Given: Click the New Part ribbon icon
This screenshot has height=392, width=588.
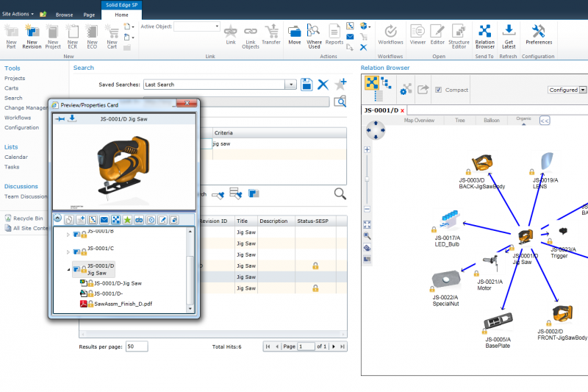Looking at the screenshot, I should coord(11,36).
